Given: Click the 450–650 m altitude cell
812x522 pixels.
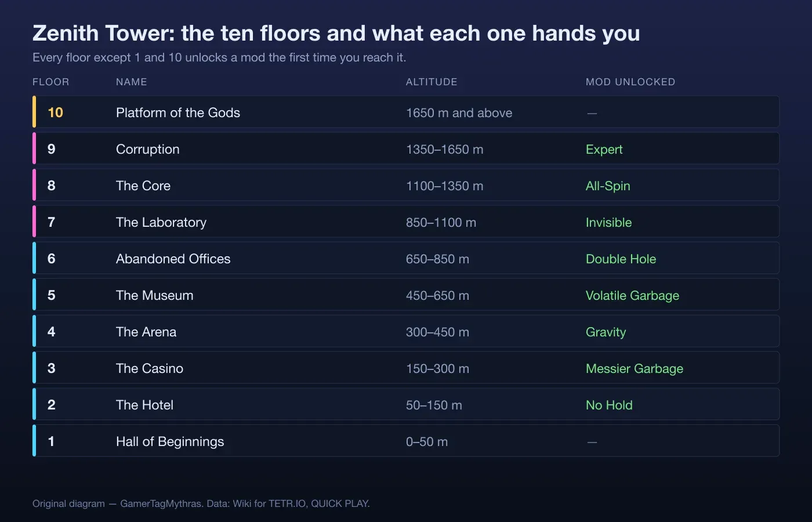Looking at the screenshot, I should pyautogui.click(x=437, y=295).
